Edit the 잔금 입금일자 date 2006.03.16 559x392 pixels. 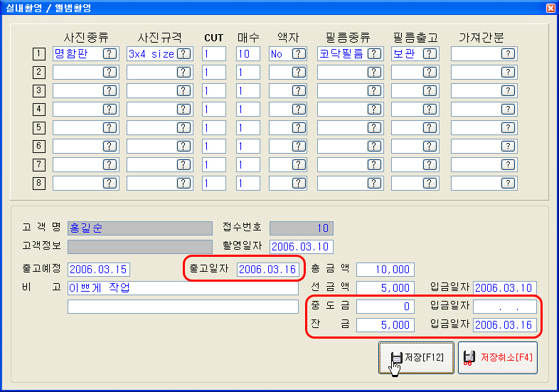coord(505,325)
